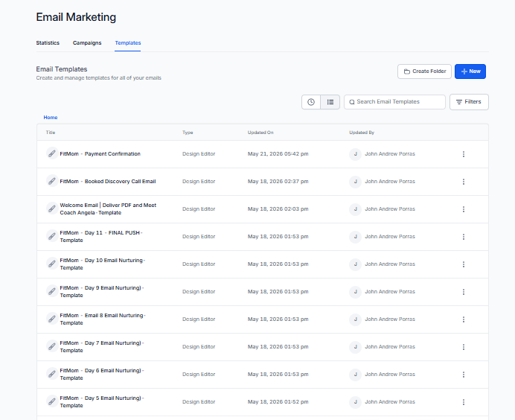The width and height of the screenshot is (515, 420).
Task: Open FitMom - Day 9 Email Nurturing template
Action: pyautogui.click(x=102, y=292)
